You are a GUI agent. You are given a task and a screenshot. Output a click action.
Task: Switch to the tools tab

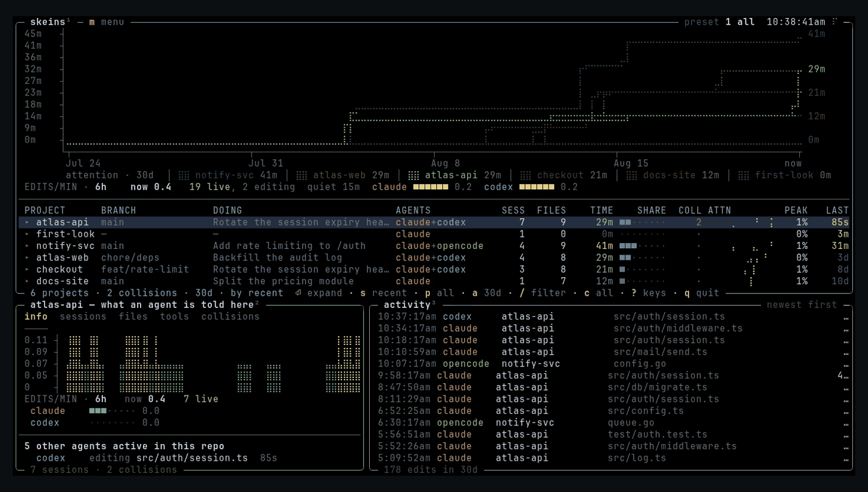pos(174,317)
